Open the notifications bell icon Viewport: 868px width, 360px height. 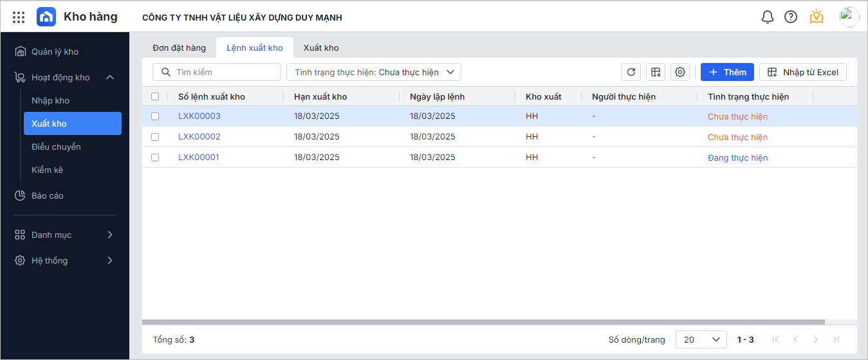click(768, 17)
